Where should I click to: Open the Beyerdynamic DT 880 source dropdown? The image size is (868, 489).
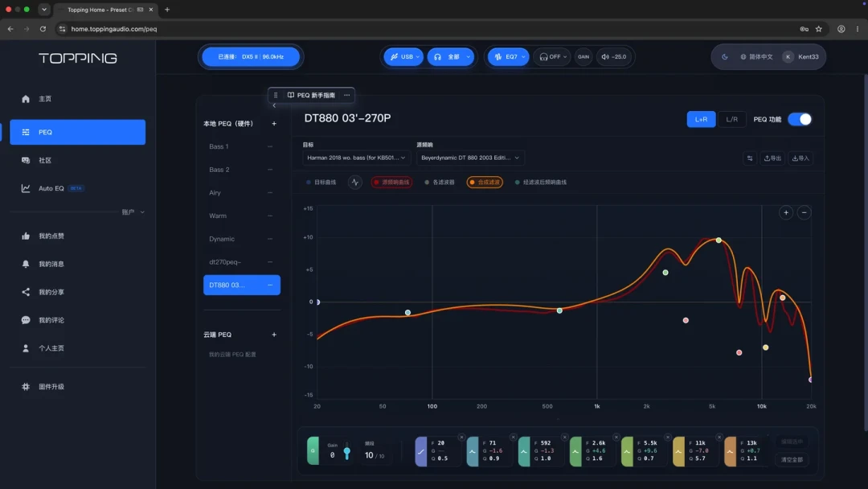(470, 158)
